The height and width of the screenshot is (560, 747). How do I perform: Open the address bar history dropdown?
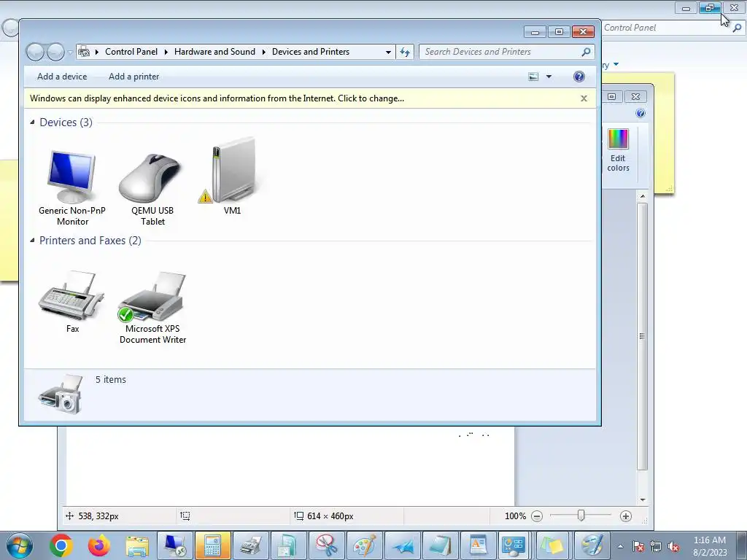(388, 52)
